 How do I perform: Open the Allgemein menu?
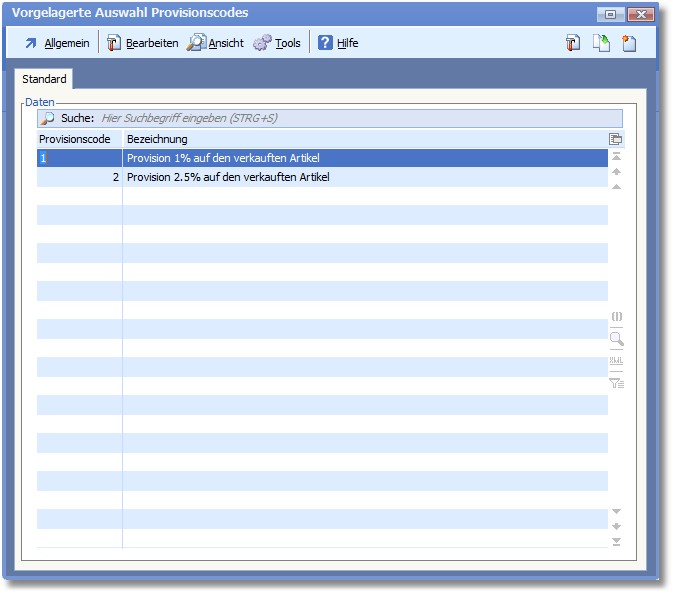click(57, 43)
